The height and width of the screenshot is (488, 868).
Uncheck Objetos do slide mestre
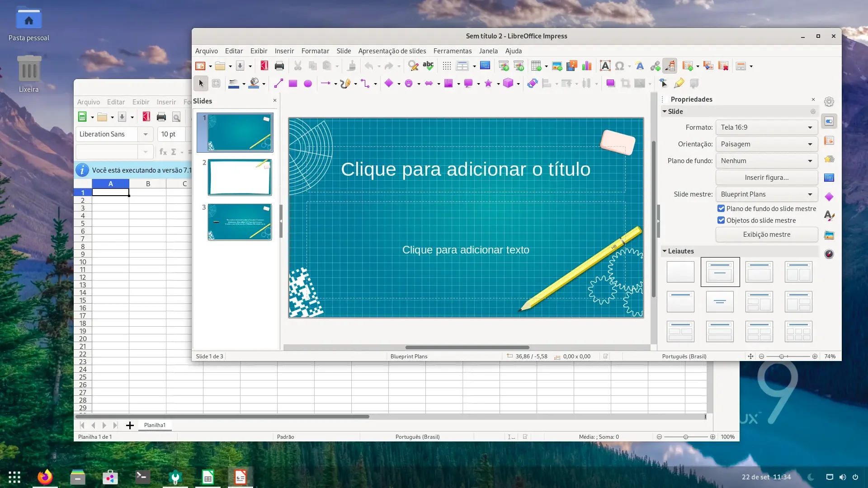721,220
